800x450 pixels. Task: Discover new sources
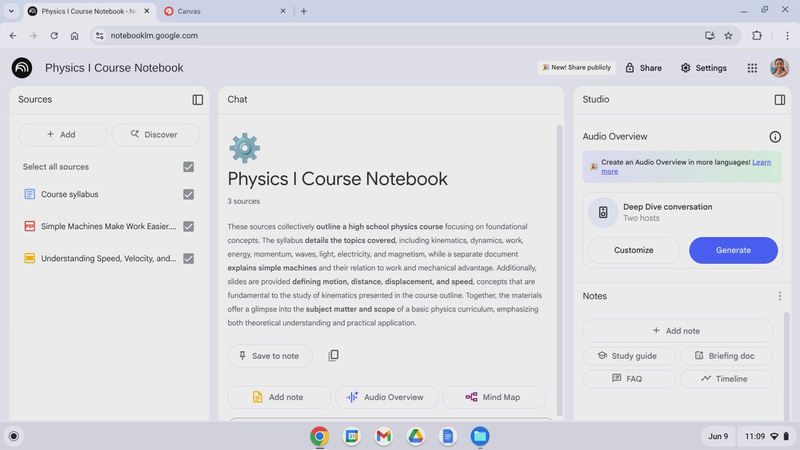coord(155,135)
